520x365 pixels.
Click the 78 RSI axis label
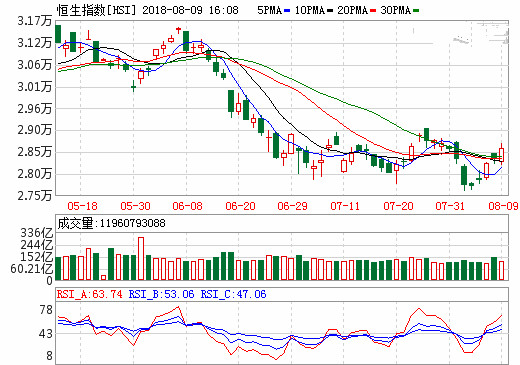pos(46,310)
